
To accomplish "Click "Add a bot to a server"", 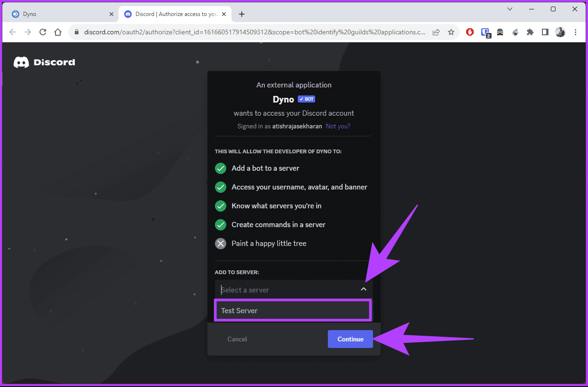I will pyautogui.click(x=265, y=168).
